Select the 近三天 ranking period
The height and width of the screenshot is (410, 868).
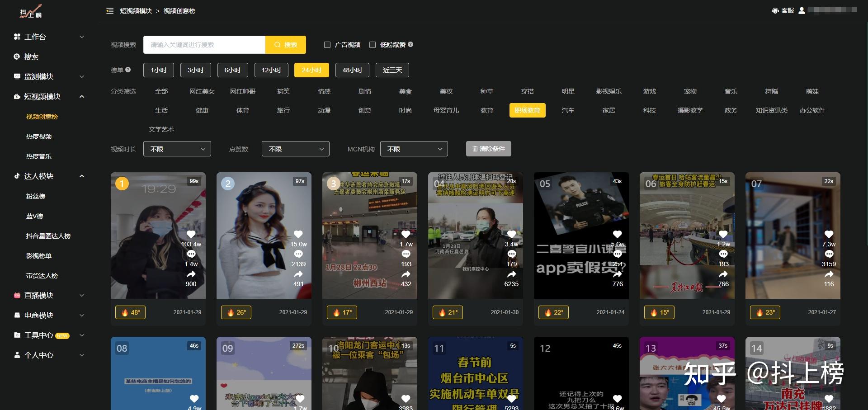point(392,70)
